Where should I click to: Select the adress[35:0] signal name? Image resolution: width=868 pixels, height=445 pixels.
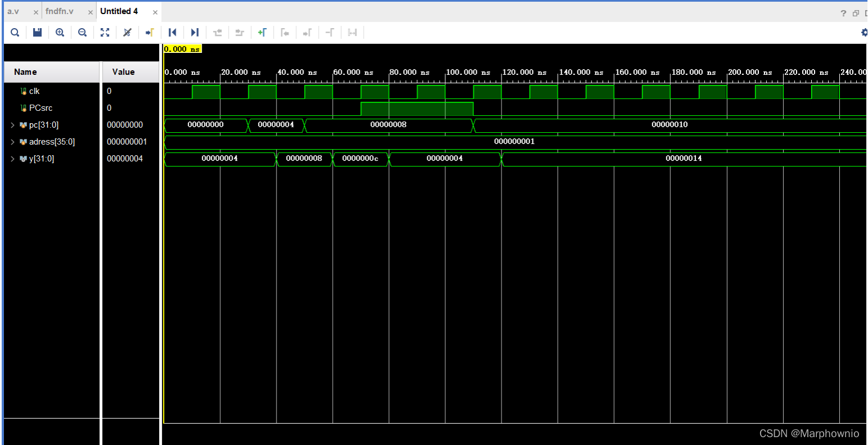(x=52, y=142)
